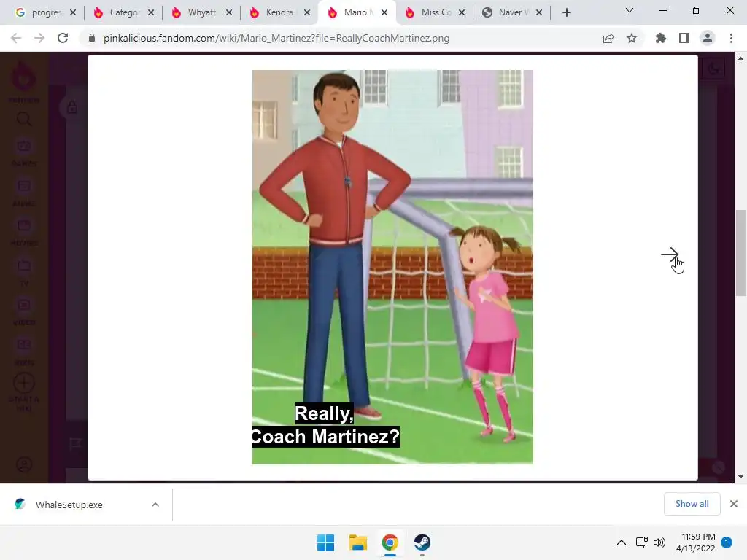Image resolution: width=747 pixels, height=560 pixels.
Task: Click the Coach Martinez lightbox image
Action: (392, 267)
